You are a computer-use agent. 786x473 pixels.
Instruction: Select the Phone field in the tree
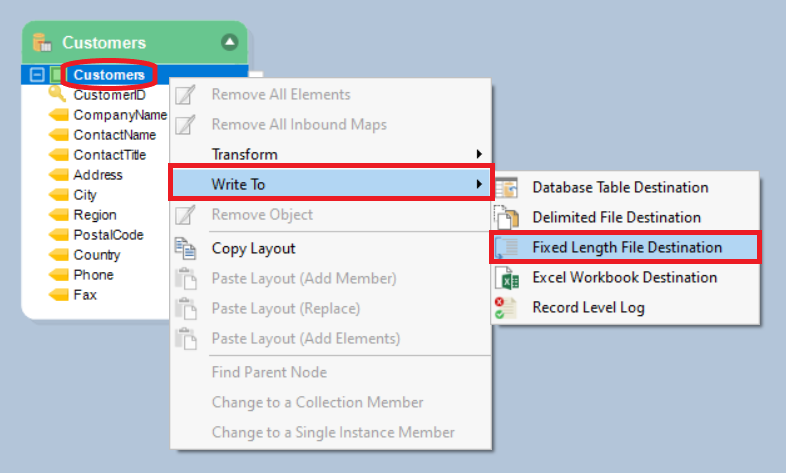[x=93, y=275]
